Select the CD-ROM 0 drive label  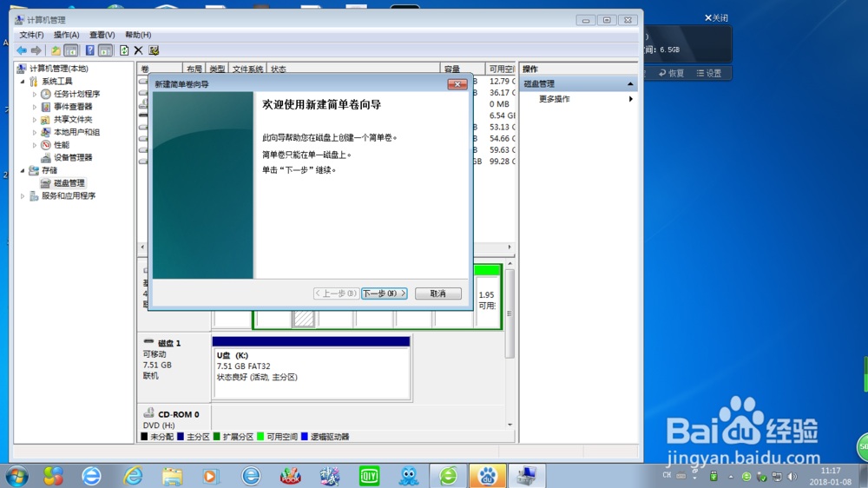[x=178, y=414]
